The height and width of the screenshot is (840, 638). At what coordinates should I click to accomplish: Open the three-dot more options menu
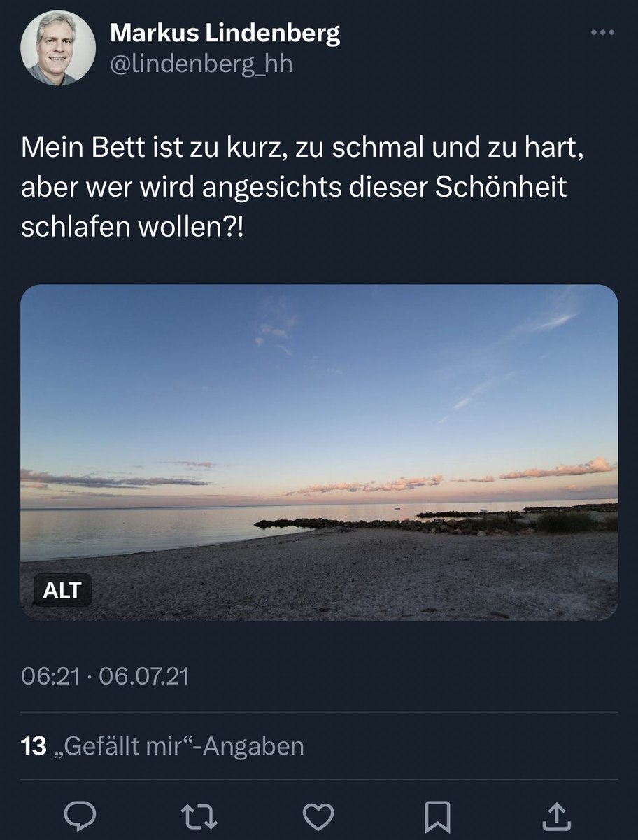click(x=602, y=33)
